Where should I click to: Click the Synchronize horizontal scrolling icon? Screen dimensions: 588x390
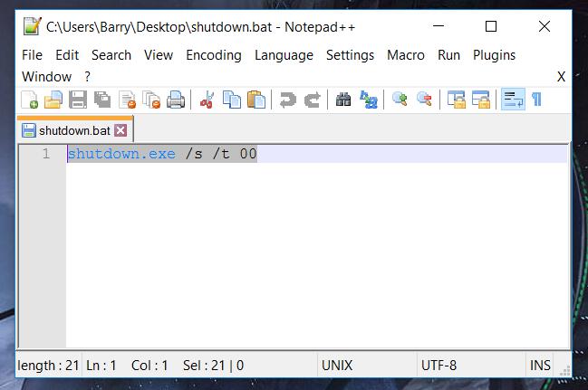[481, 100]
